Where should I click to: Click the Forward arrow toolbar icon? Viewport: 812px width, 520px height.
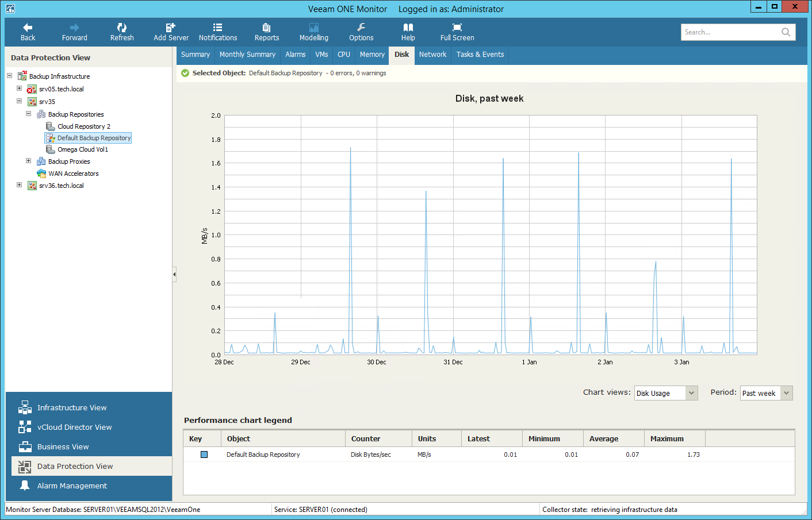pyautogui.click(x=75, y=28)
